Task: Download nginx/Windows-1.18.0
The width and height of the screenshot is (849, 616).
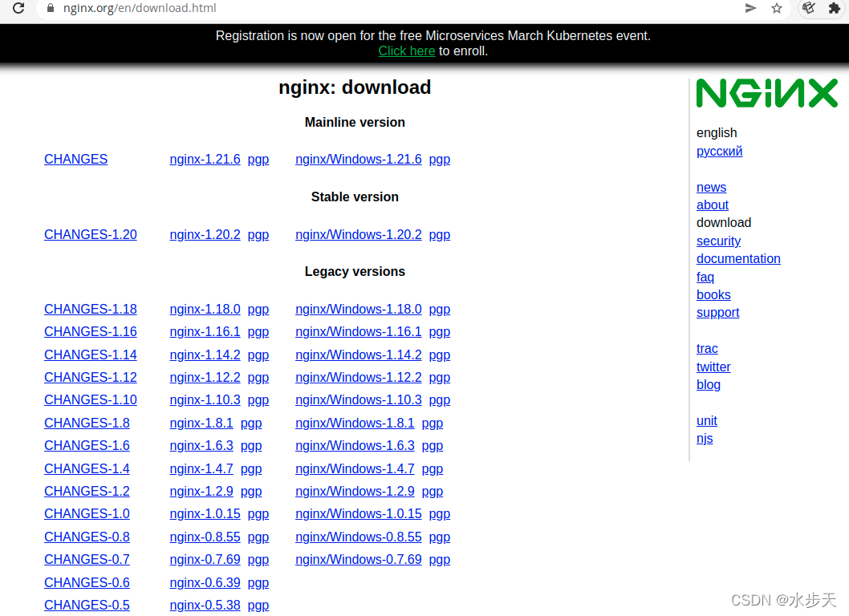Action: [x=359, y=309]
